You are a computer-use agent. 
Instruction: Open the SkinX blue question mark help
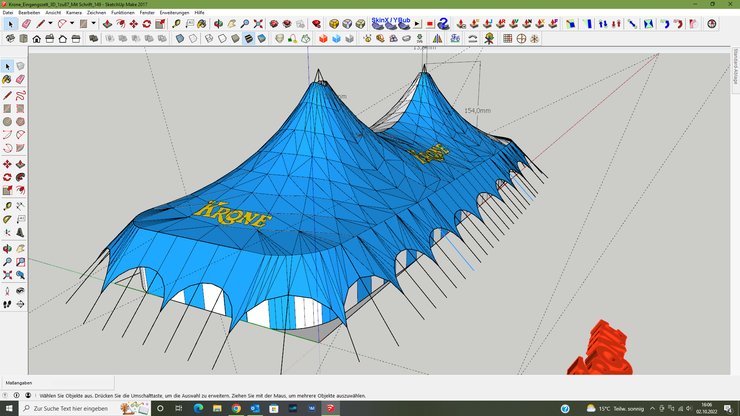point(443,24)
